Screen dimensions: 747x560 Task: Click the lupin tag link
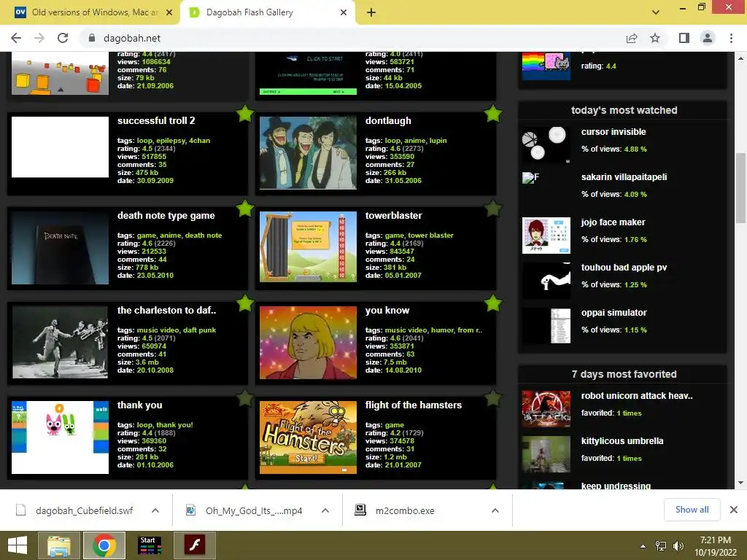pos(438,141)
